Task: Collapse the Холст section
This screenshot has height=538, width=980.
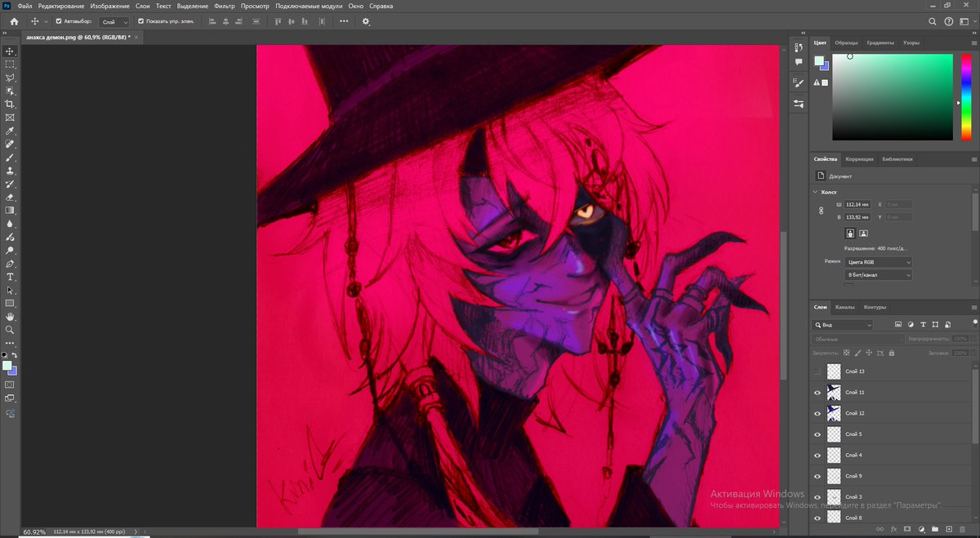Action: tap(815, 192)
